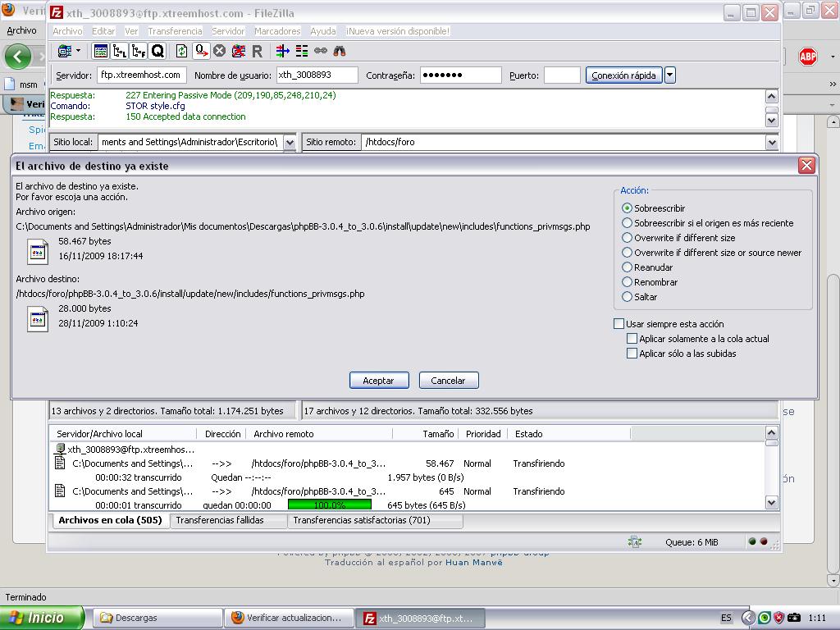Disconnect from the server via toolbar icon
This screenshot has height=630, width=840.
tap(239, 51)
